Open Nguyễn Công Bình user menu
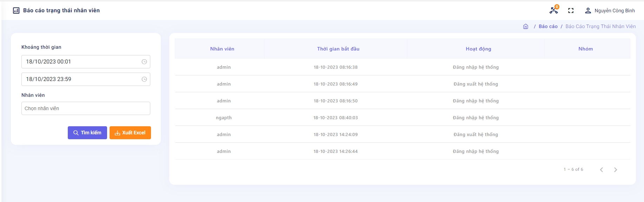 point(615,11)
